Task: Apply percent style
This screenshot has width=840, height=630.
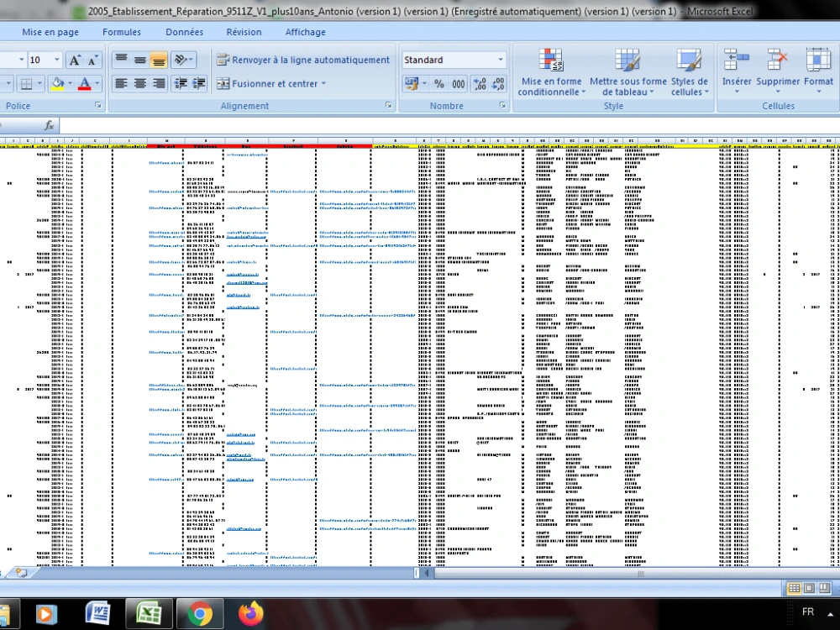Action: 439,83
